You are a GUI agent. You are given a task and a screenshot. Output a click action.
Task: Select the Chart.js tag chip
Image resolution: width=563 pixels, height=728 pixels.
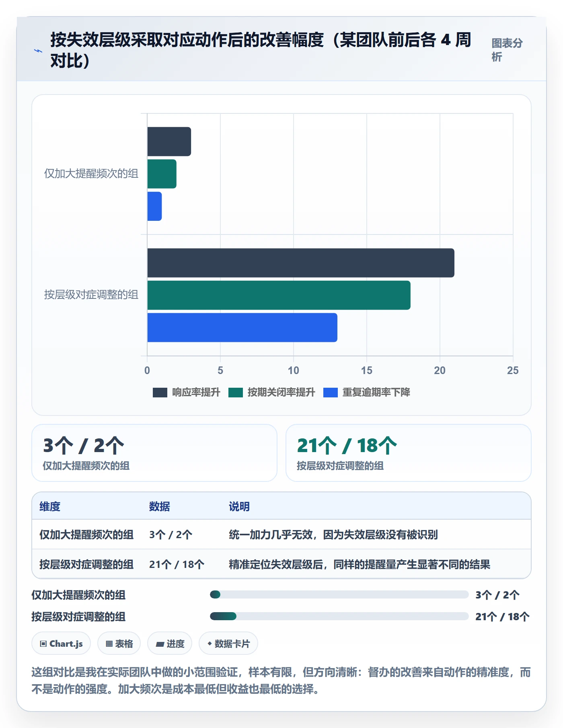pyautogui.click(x=61, y=644)
